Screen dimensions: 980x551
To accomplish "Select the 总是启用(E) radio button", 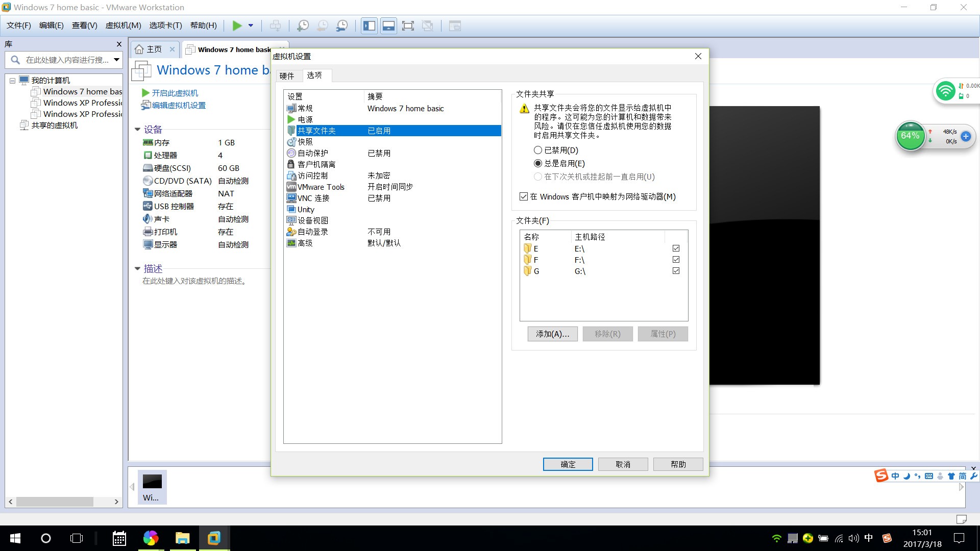I will [x=538, y=163].
